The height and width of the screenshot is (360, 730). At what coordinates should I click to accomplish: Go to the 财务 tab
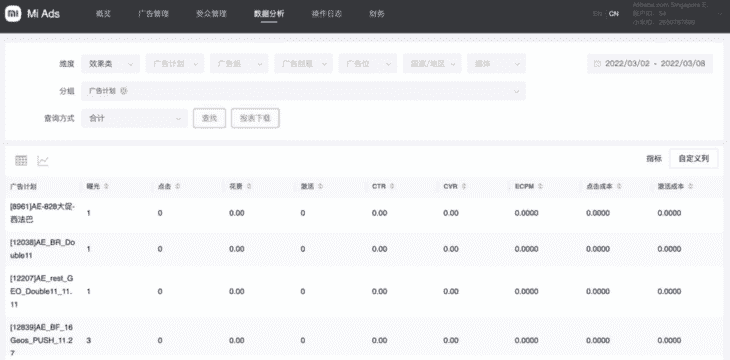pos(377,14)
